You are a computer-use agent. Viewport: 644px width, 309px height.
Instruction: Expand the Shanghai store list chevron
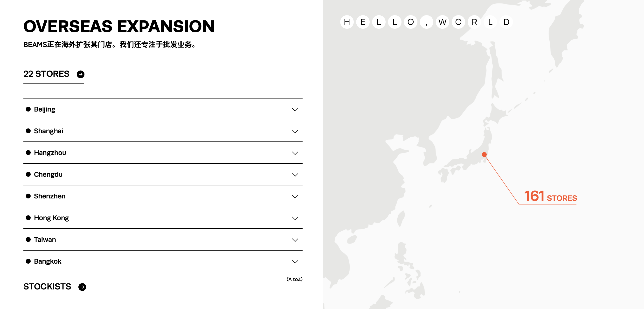tap(295, 131)
